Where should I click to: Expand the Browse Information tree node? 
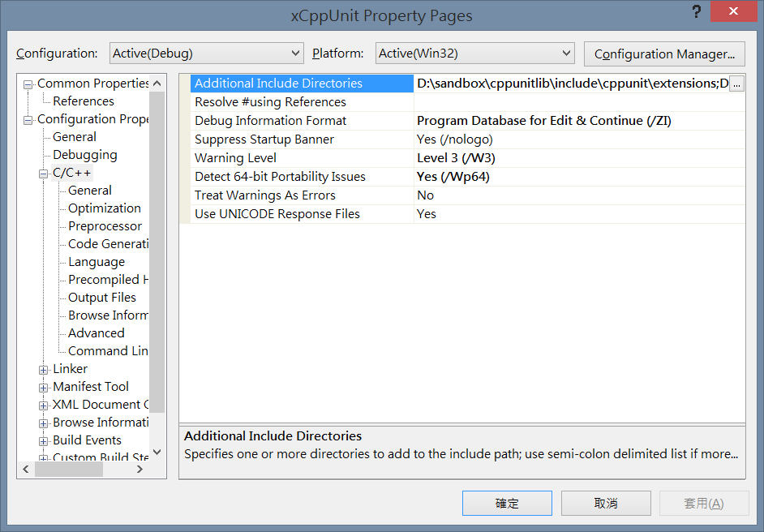click(x=43, y=423)
